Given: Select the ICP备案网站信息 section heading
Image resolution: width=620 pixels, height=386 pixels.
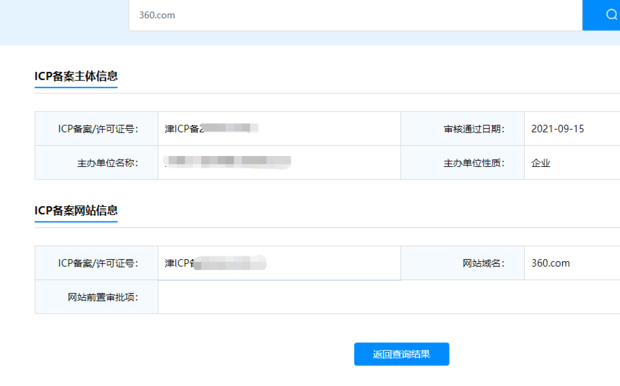Looking at the screenshot, I should pos(76,210).
